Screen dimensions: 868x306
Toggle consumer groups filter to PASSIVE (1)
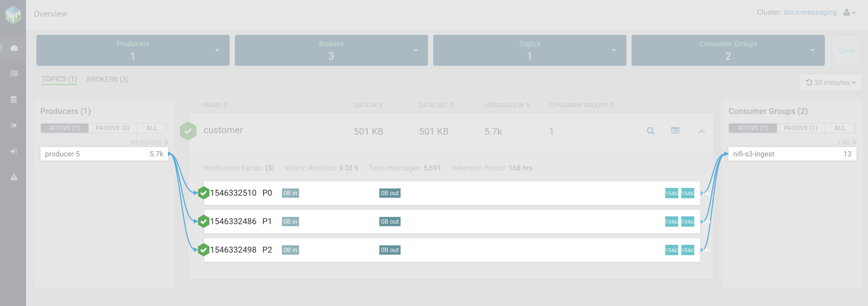coord(800,128)
